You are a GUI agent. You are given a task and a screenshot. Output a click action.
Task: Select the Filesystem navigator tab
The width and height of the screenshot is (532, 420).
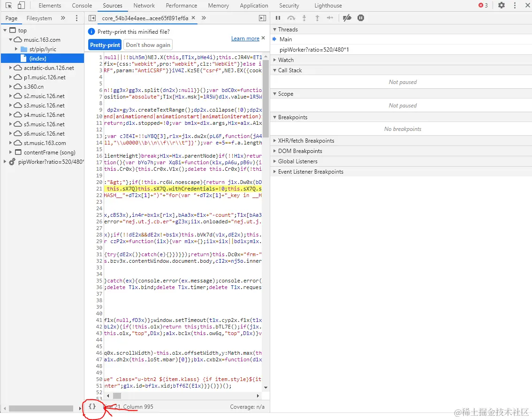(39, 18)
